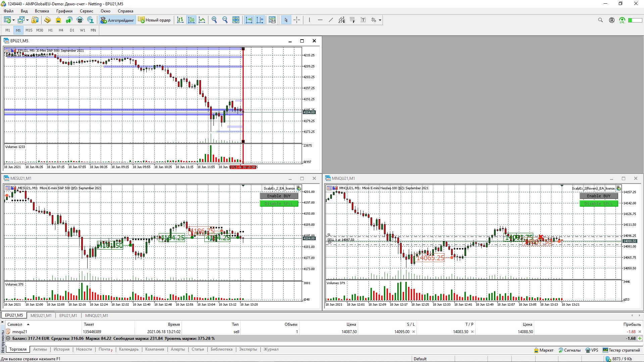Open the Журнал terminal tab

point(271,349)
